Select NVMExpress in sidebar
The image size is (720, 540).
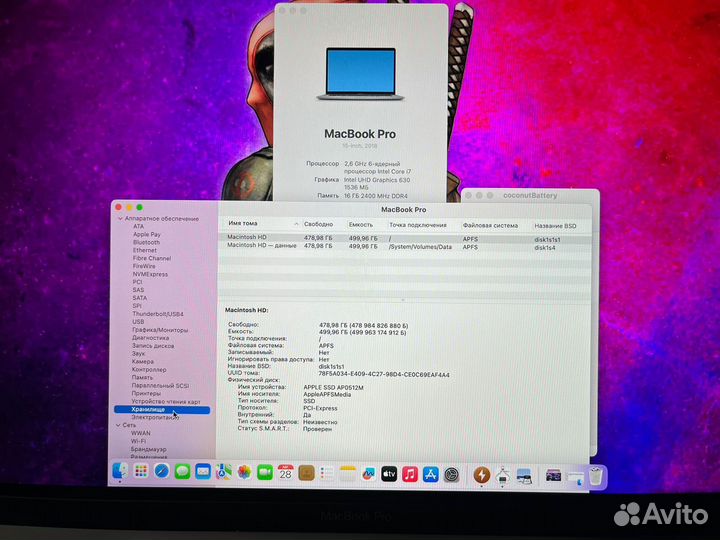[x=150, y=274]
